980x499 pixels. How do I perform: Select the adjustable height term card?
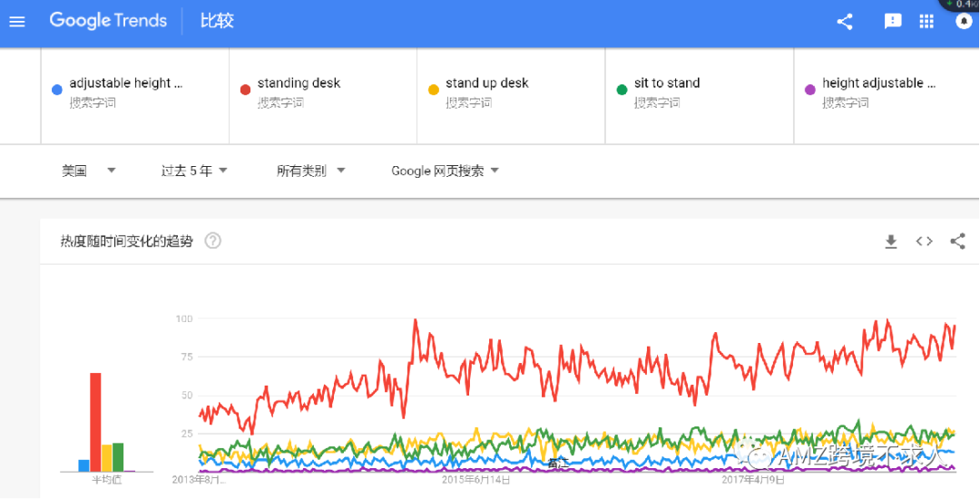135,96
